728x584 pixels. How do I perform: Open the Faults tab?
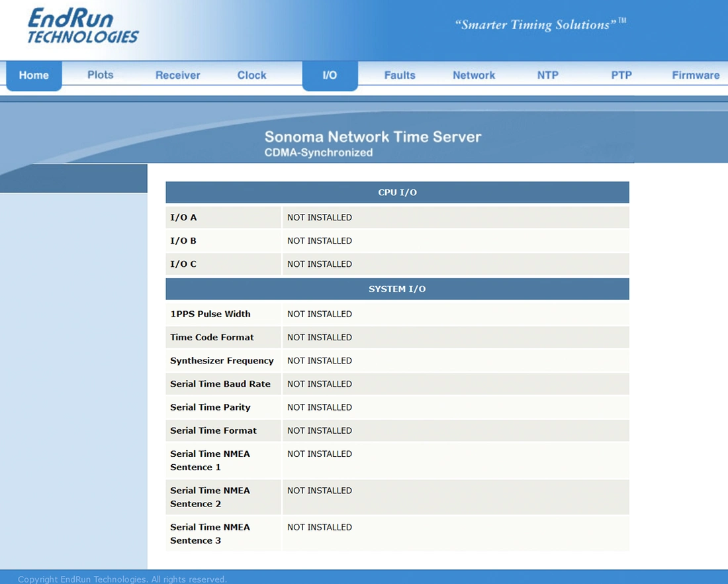click(400, 75)
